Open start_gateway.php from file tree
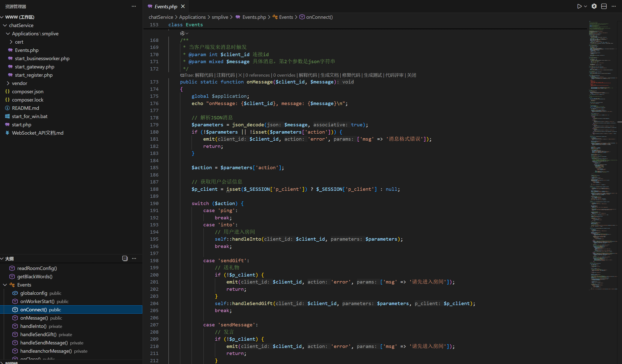This screenshot has width=622, height=364. 34,67
